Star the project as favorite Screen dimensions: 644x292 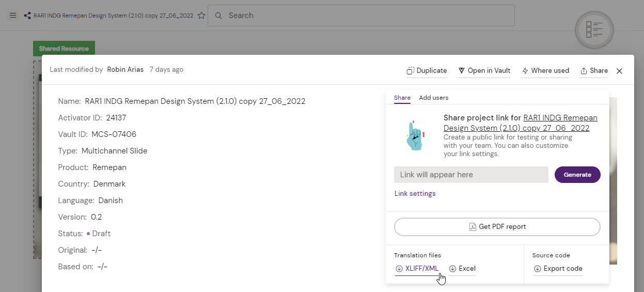(x=201, y=16)
